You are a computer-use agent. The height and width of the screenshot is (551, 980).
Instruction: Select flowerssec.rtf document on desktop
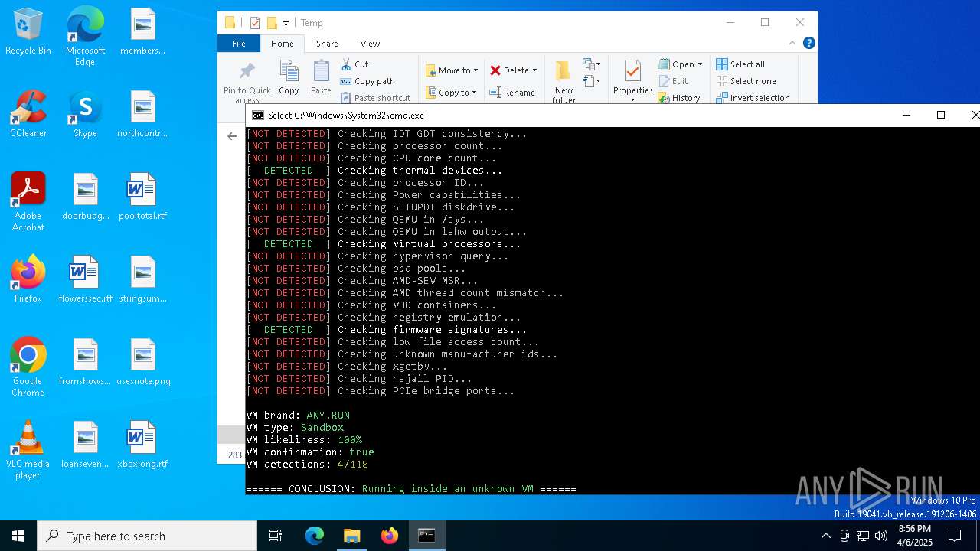click(x=85, y=279)
